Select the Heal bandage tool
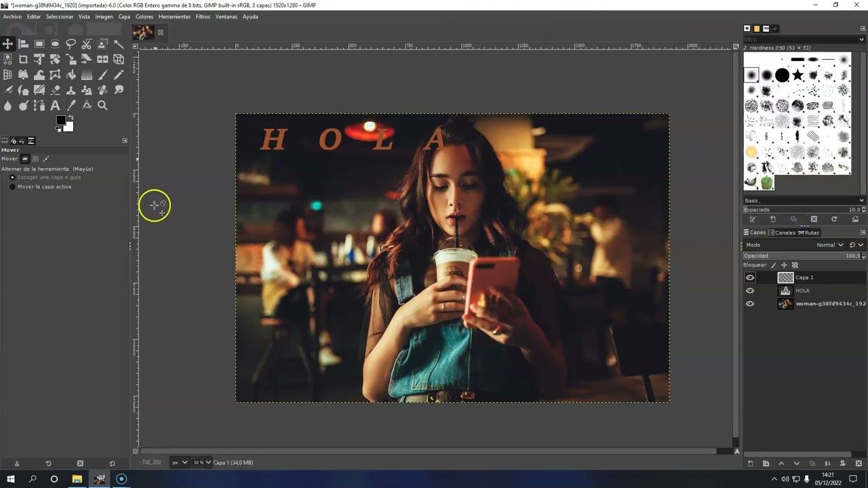Screen dimensions: 868x488 [x=102, y=90]
